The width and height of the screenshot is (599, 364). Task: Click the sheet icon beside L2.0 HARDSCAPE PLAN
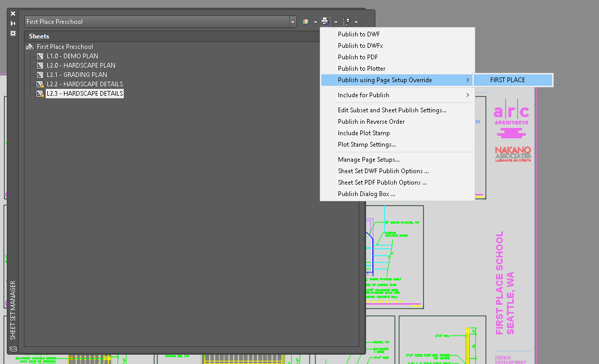click(x=40, y=65)
